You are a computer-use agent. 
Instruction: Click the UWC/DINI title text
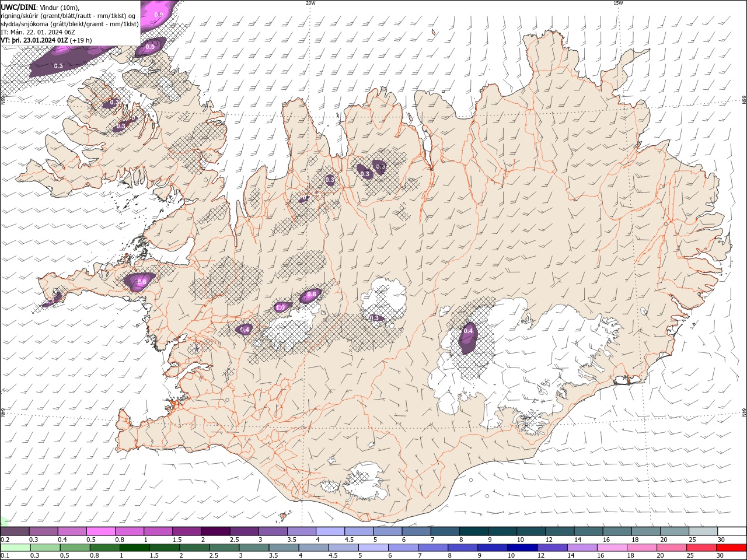[18, 6]
